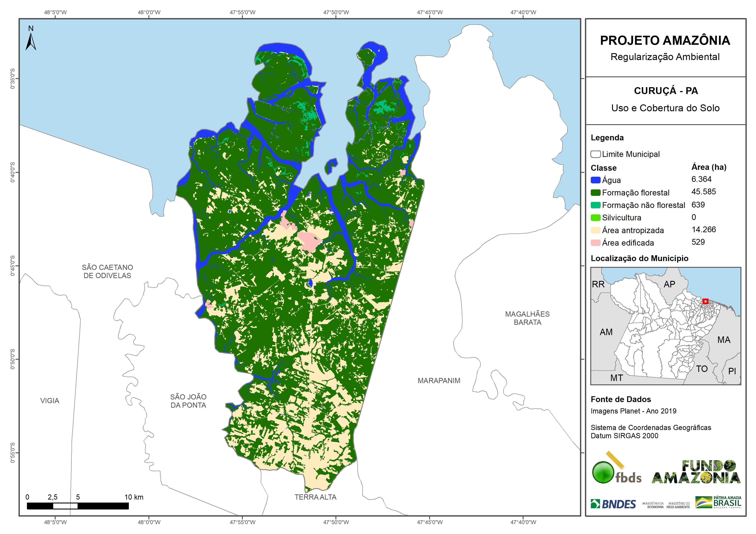The image size is (756, 534).
Task: Click the blue Água legend swatch
Action: click(x=595, y=180)
